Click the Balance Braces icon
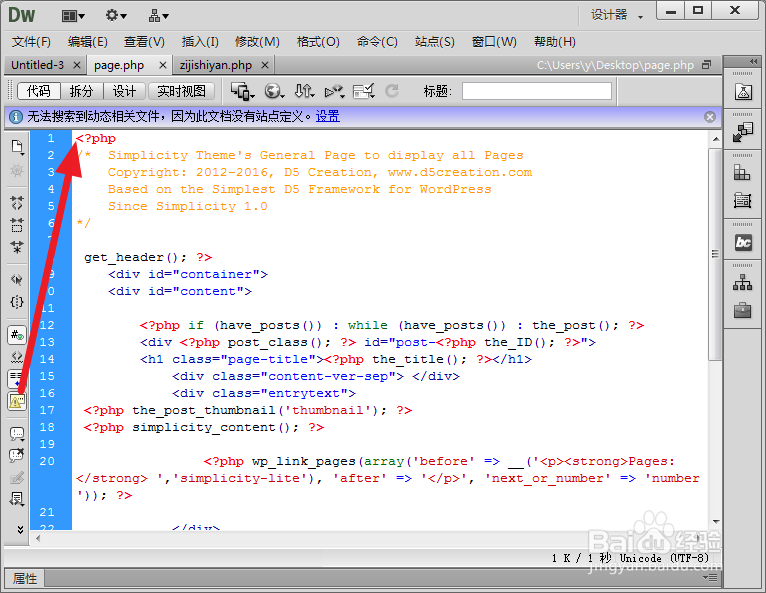The width and height of the screenshot is (766, 593). tap(17, 302)
